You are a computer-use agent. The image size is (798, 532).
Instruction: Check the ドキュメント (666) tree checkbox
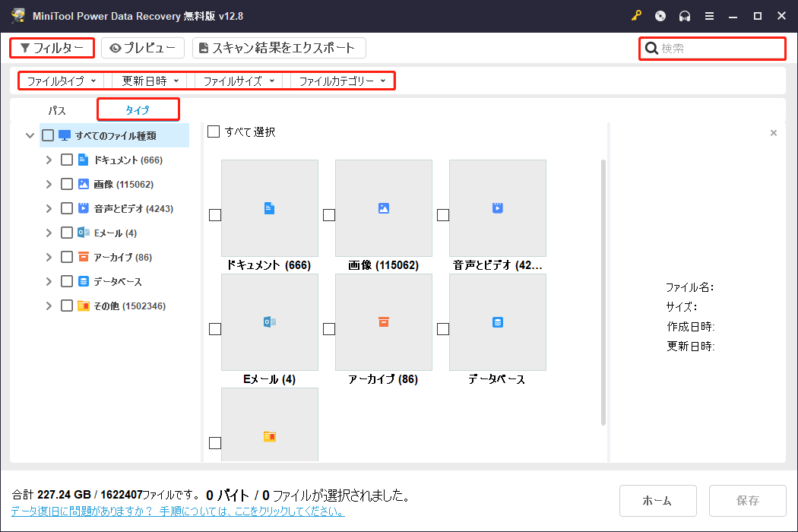point(66,160)
